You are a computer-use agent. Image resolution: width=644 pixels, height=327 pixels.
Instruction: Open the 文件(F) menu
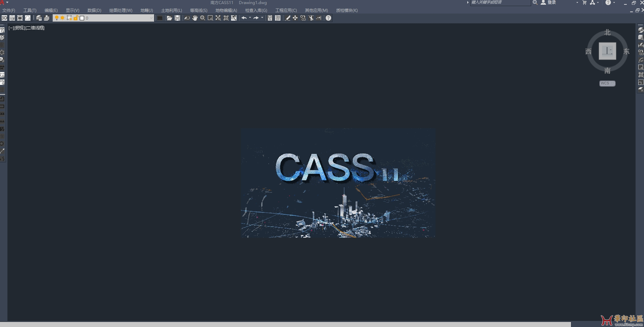tap(9, 10)
